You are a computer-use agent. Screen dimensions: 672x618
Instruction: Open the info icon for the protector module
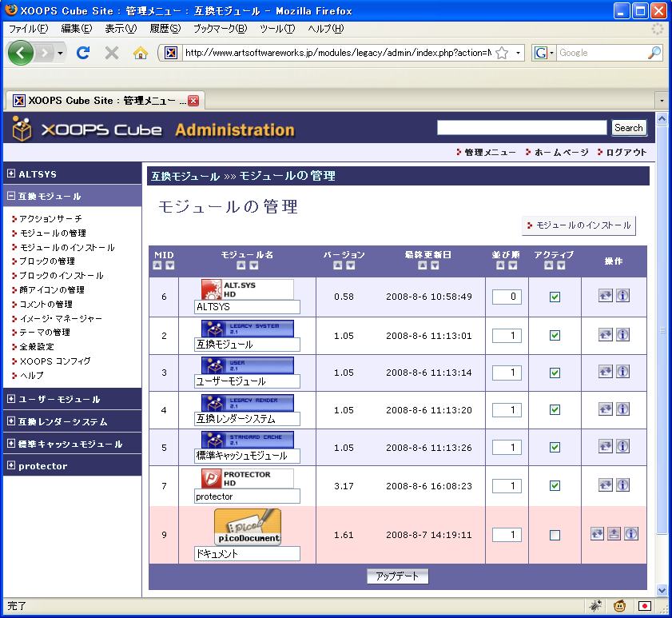click(623, 485)
